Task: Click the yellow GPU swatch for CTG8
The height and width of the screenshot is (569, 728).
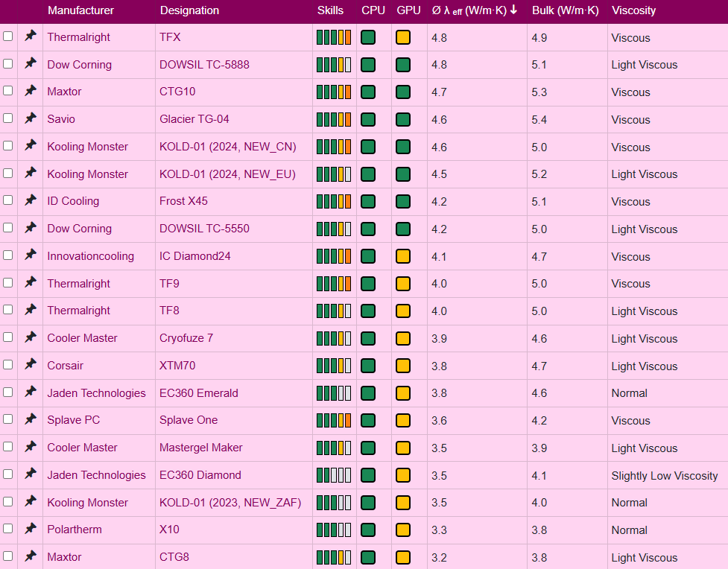Action: click(403, 557)
